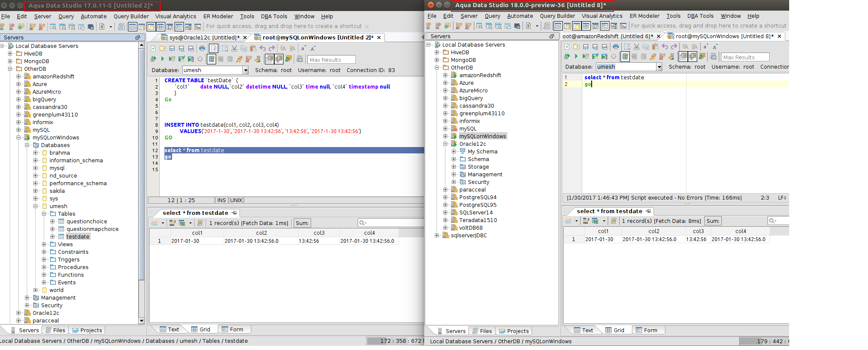Click Max Results field in left window

[x=331, y=60]
